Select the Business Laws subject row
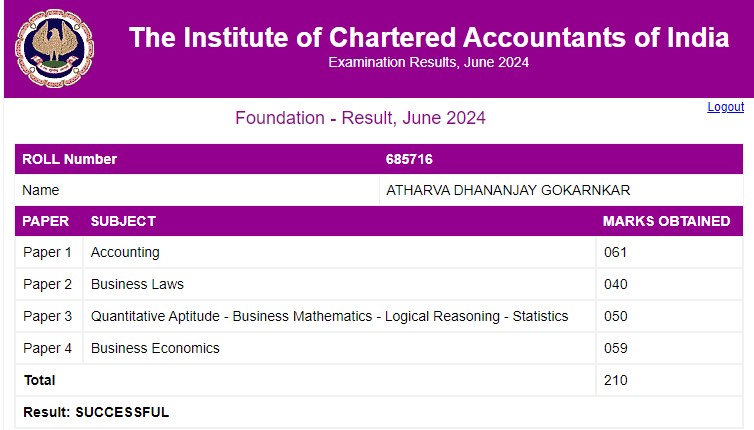 pos(137,284)
